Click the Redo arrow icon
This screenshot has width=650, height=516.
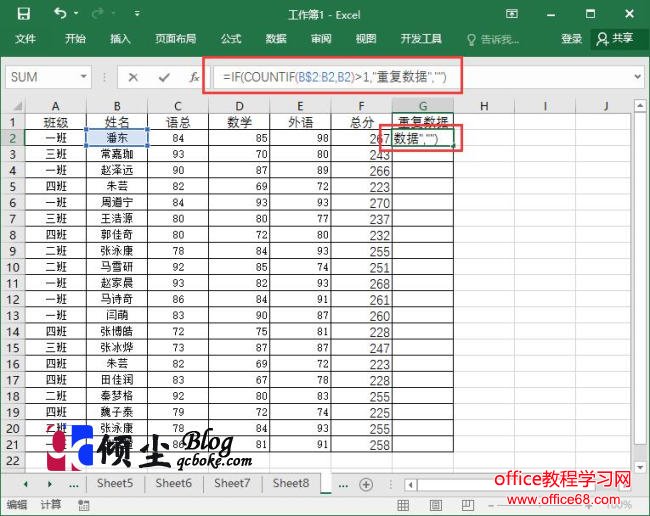97,14
